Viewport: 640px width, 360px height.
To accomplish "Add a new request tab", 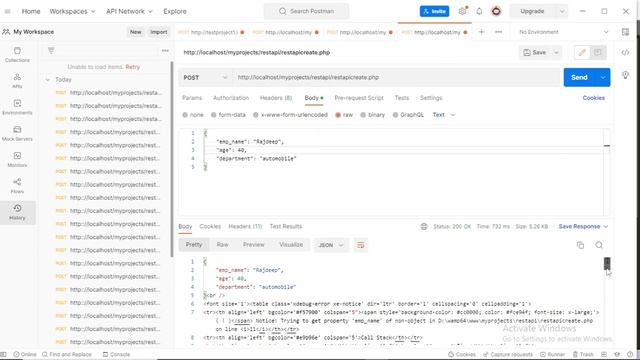I will point(482,32).
